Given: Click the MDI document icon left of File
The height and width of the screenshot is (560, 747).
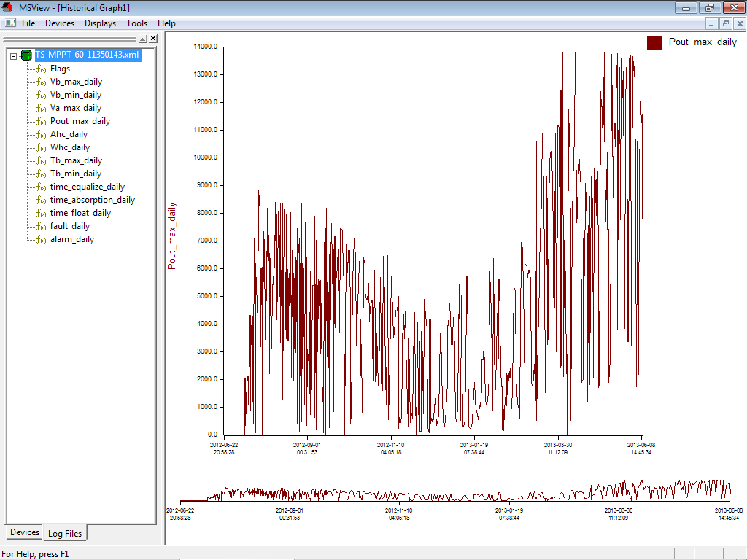Looking at the screenshot, I should pos(10,23).
